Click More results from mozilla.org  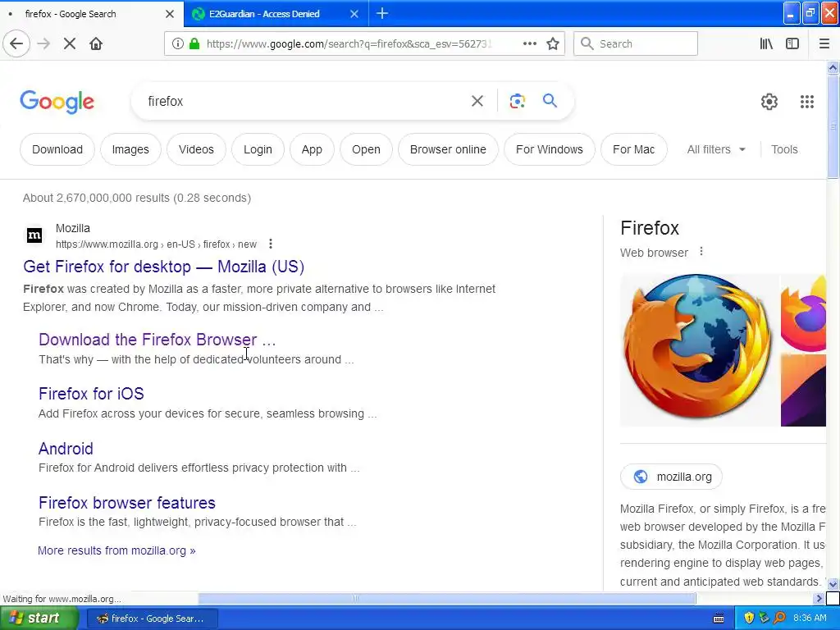click(x=116, y=550)
